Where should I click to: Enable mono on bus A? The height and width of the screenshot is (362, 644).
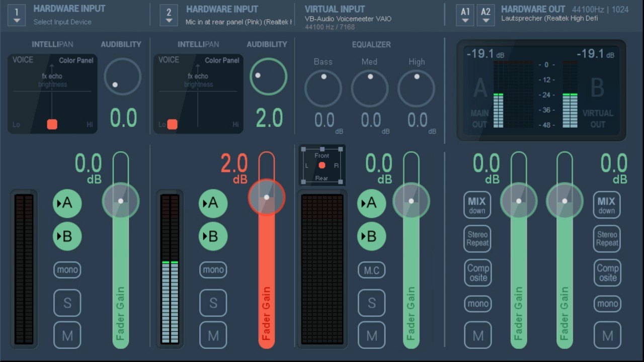[x=477, y=304]
